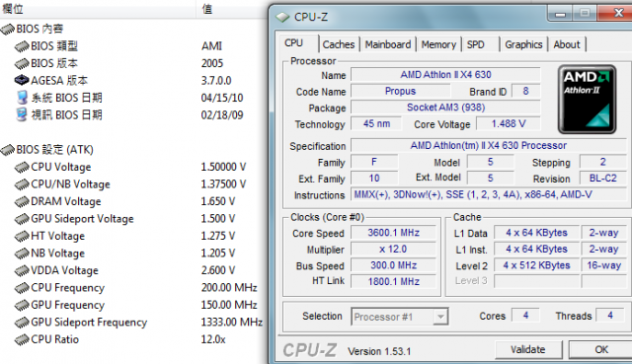Select the CPU Ratio row label
The width and height of the screenshot is (632, 364).
[x=55, y=340]
